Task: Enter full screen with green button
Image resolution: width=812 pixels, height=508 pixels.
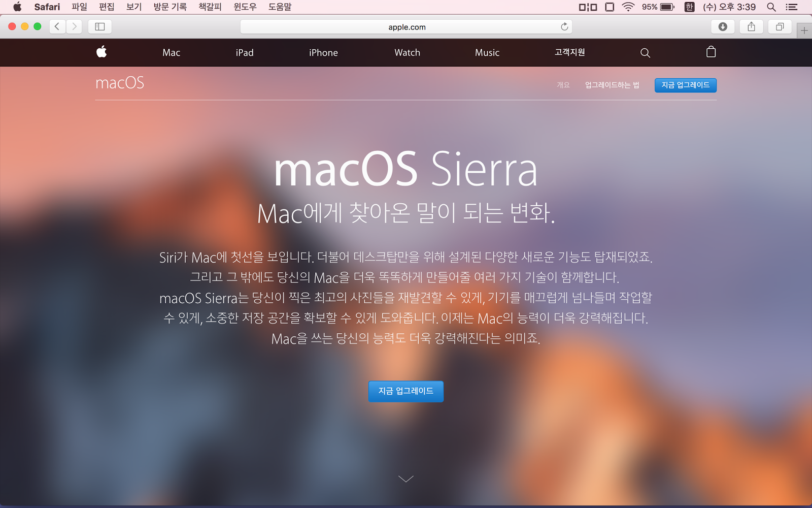Action: [x=38, y=26]
